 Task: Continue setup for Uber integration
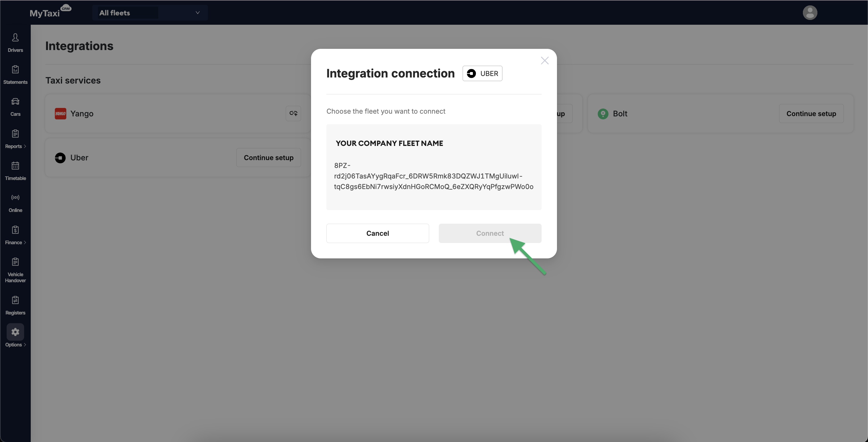pyautogui.click(x=269, y=157)
